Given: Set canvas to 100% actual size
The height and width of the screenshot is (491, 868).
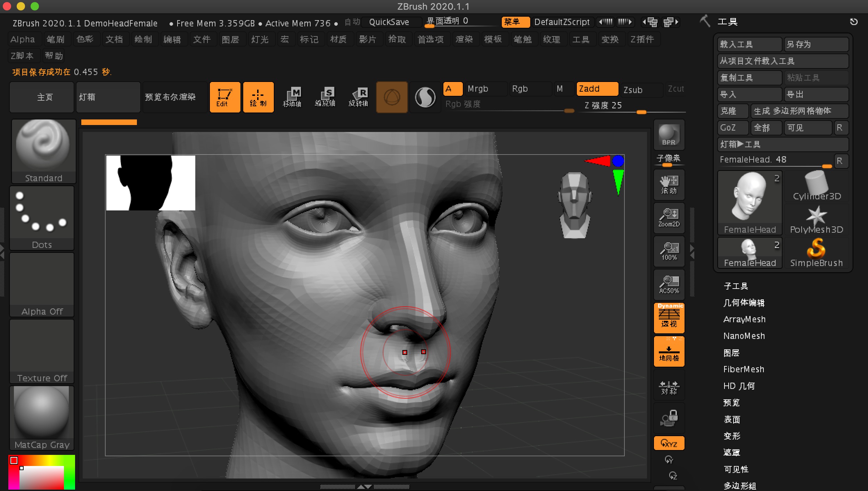Looking at the screenshot, I should (669, 251).
